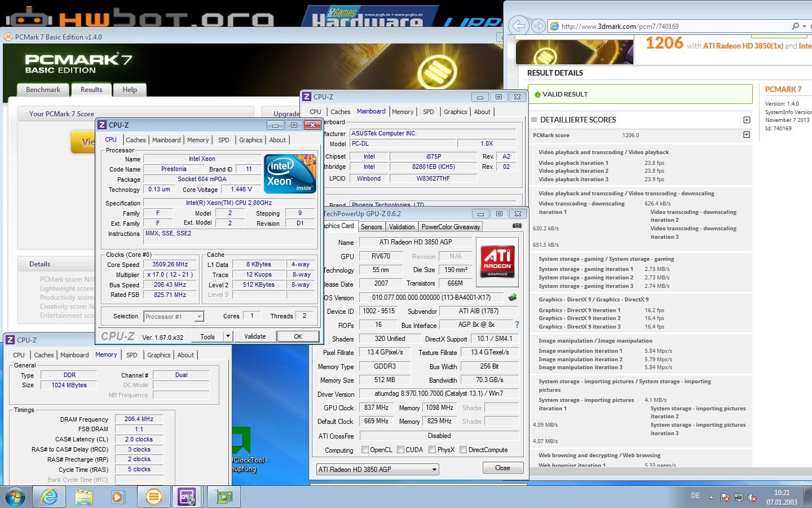Click the PCMark thumbnail image on 3dmark page
The image size is (812, 508).
tap(575, 51)
